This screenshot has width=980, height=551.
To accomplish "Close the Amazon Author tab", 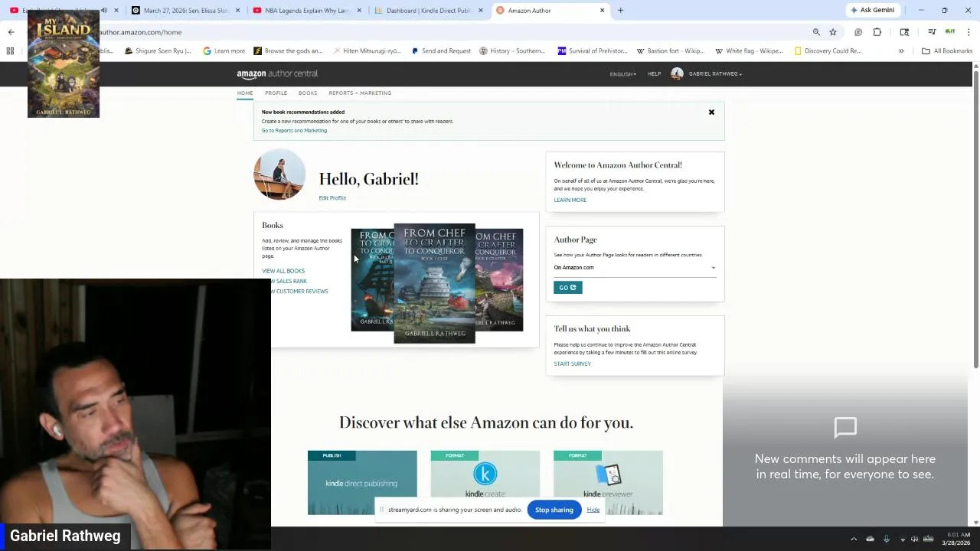I will [x=602, y=11].
